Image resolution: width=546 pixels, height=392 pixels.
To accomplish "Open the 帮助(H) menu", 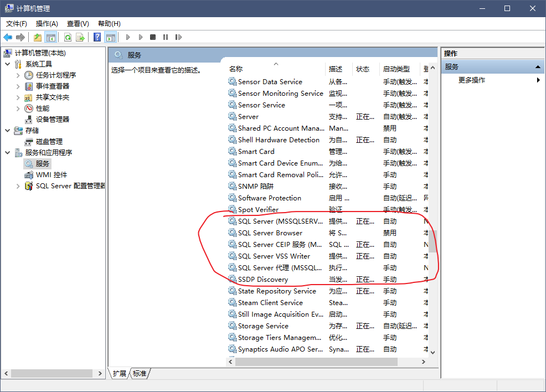I will [x=109, y=24].
